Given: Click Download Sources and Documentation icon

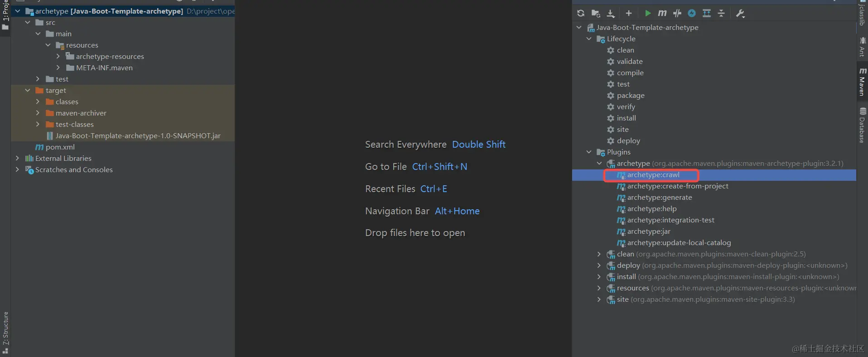Looking at the screenshot, I should 611,13.
